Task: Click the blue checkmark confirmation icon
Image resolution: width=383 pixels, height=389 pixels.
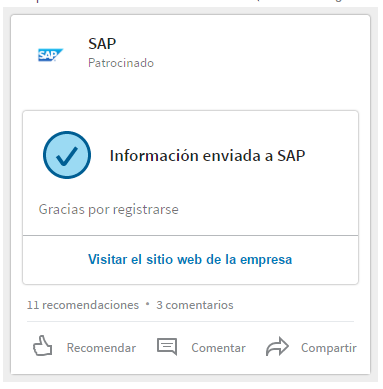Action: pos(67,155)
